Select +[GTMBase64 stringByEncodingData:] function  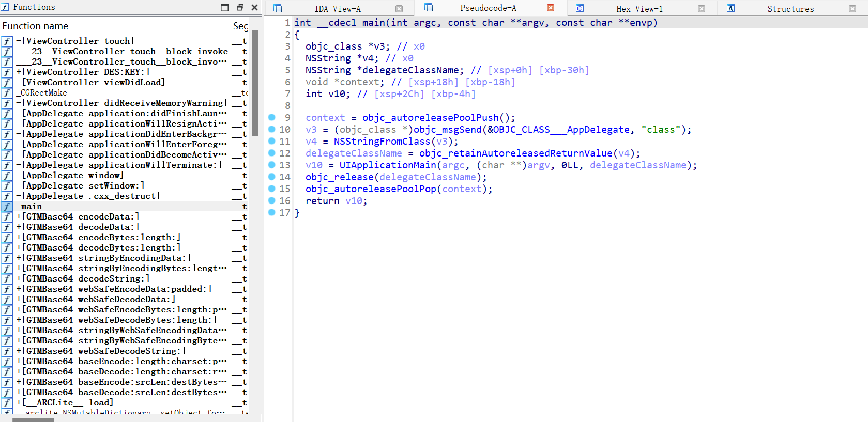coord(103,258)
